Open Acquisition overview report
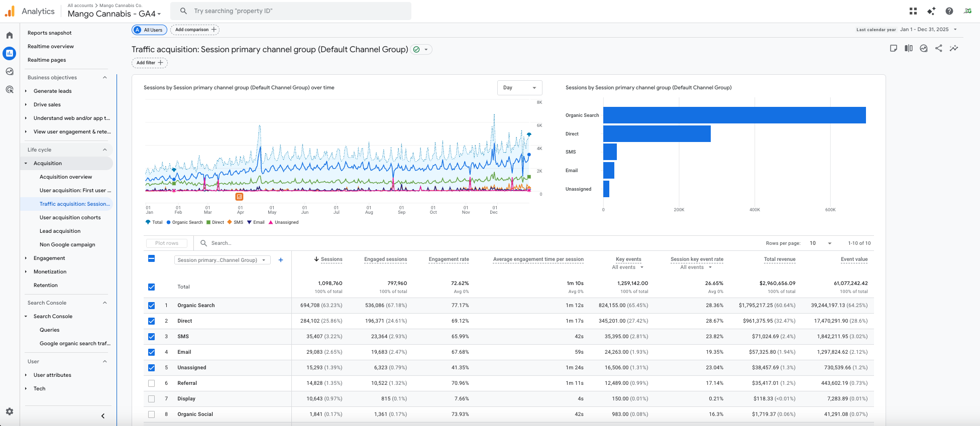980x426 pixels. 66,177
